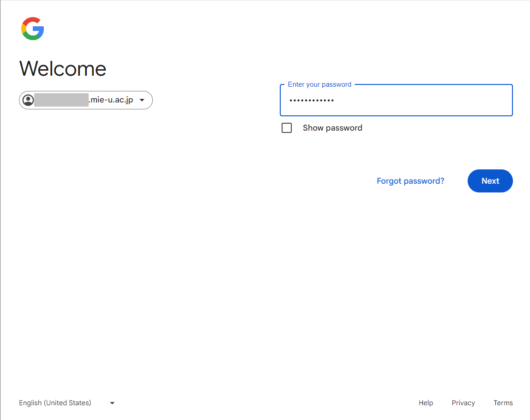The width and height of the screenshot is (530, 420).
Task: Open the Terms link in footer
Action: (x=503, y=403)
